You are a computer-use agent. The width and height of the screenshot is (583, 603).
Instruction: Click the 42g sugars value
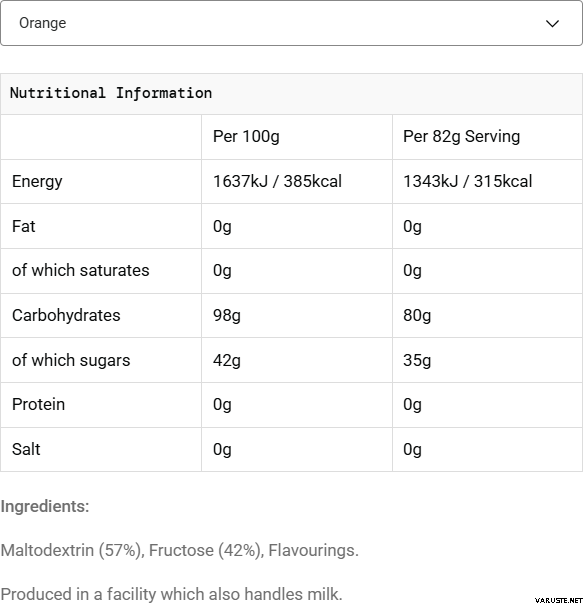227,361
